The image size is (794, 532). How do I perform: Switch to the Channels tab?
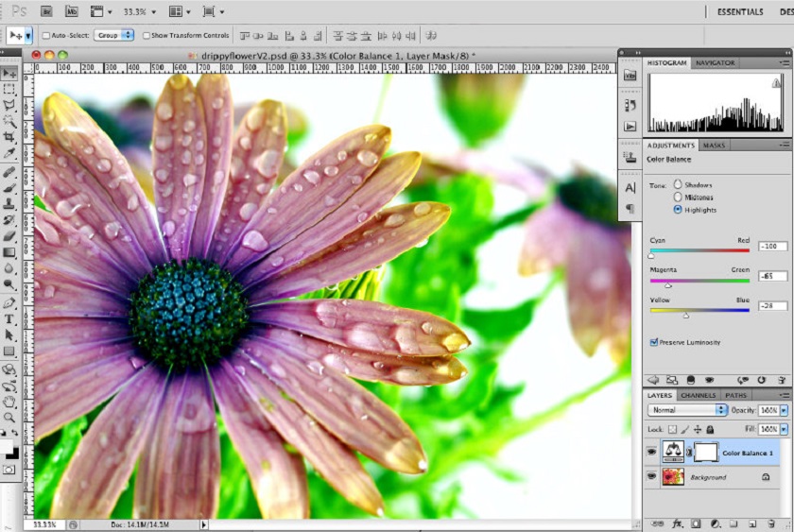tap(698, 395)
